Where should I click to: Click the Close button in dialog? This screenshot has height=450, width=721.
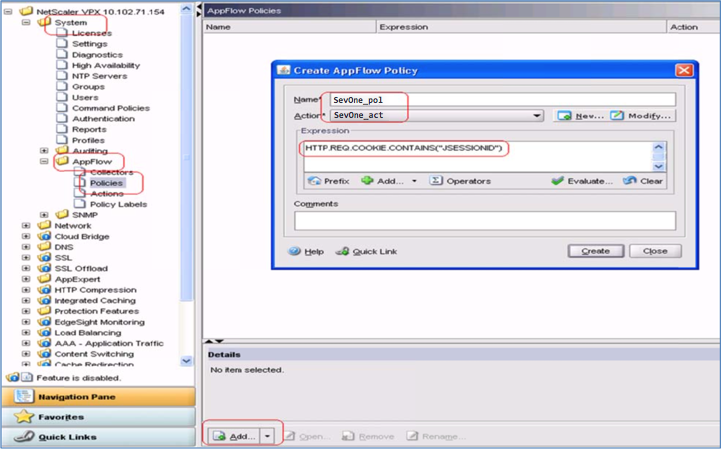pos(655,251)
